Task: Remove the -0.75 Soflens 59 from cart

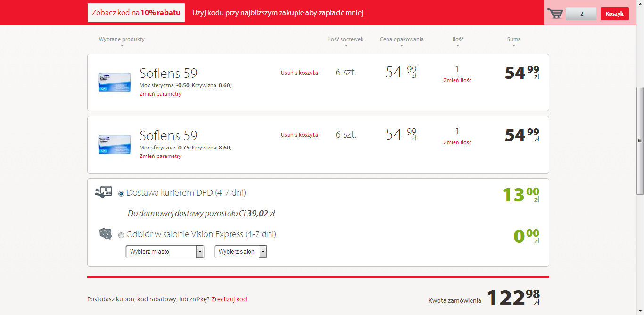Action: 299,135
